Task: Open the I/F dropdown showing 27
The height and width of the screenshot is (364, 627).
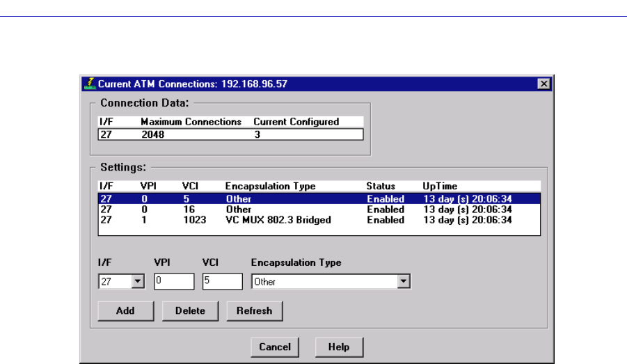Action: (x=137, y=282)
